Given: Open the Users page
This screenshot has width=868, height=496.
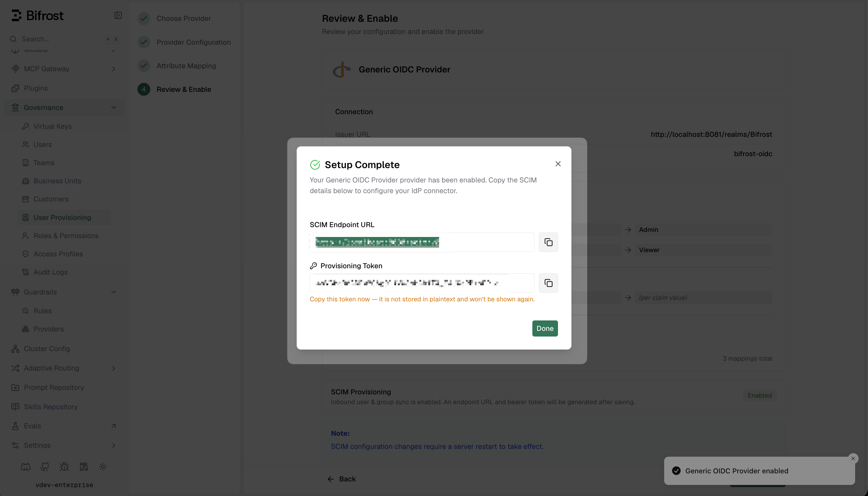Looking at the screenshot, I should pos(65,145).
